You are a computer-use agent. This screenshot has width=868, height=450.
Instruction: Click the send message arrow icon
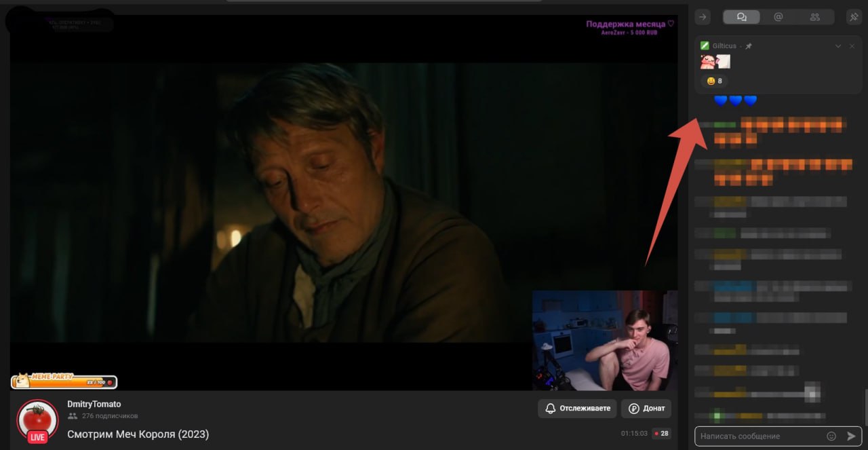(852, 436)
